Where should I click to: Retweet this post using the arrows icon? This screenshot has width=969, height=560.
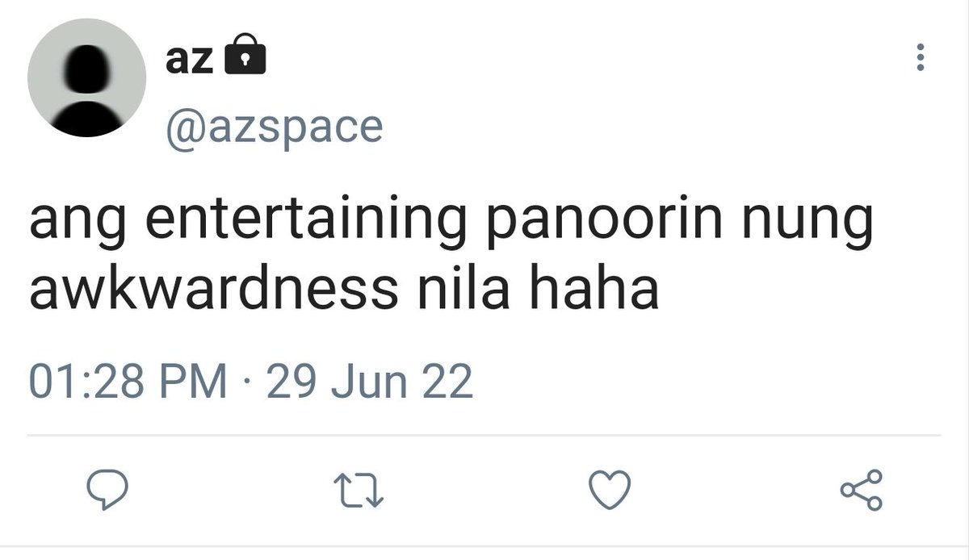pos(359,491)
